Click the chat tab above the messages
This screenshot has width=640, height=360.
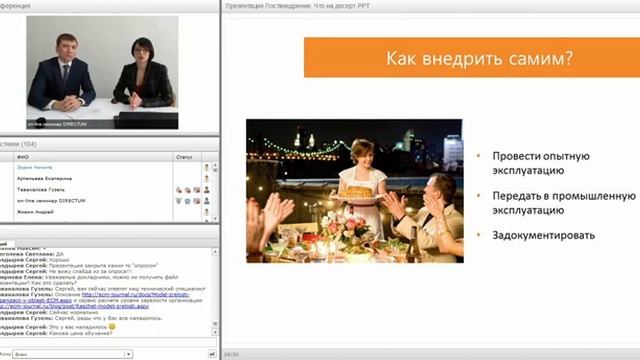pos(7,244)
